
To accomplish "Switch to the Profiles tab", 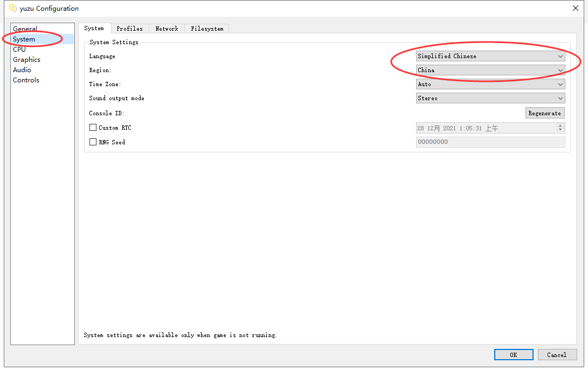I will click(129, 29).
